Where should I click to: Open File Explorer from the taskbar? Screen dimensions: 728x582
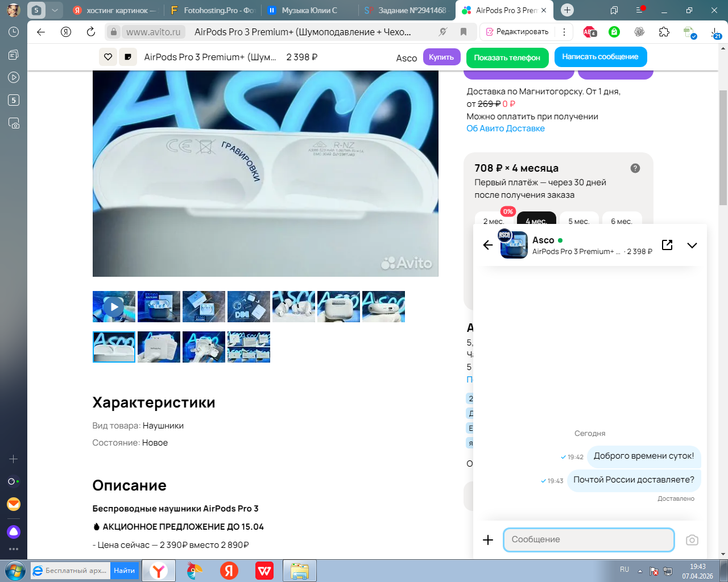click(x=300, y=571)
